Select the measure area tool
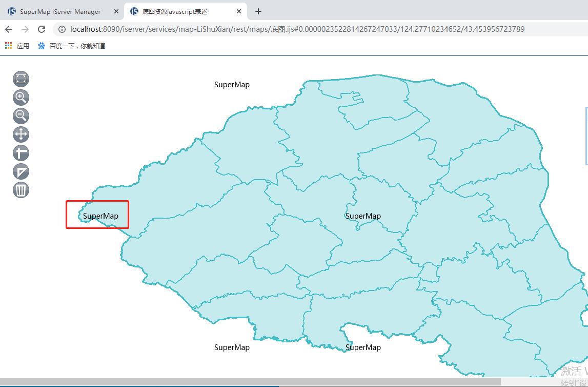This screenshot has height=387, width=588. [21, 171]
